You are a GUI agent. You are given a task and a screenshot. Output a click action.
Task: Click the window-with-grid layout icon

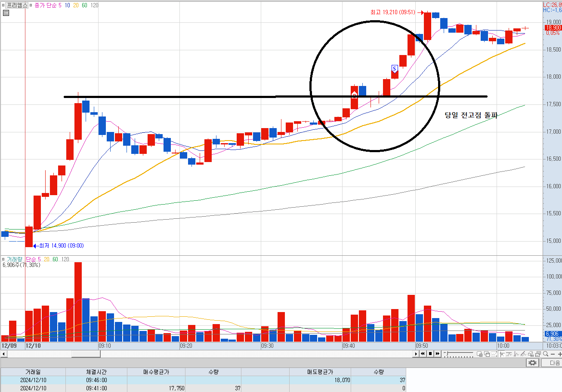[x=479, y=354]
